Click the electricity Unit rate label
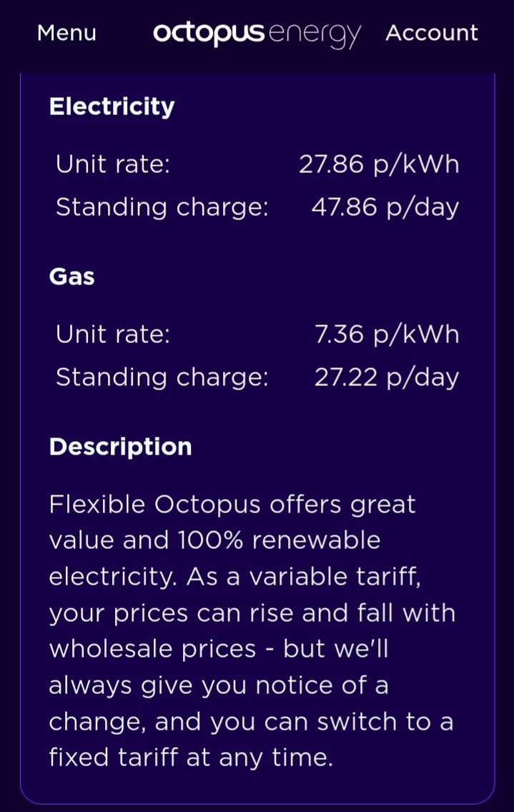 coord(113,164)
